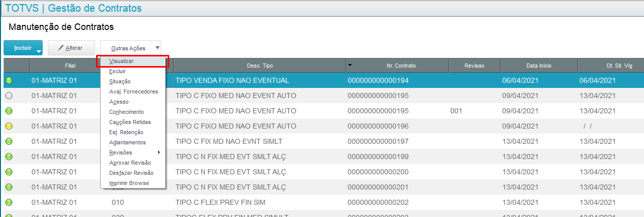Click green status icon of contract 000000000000199

click(x=9, y=157)
